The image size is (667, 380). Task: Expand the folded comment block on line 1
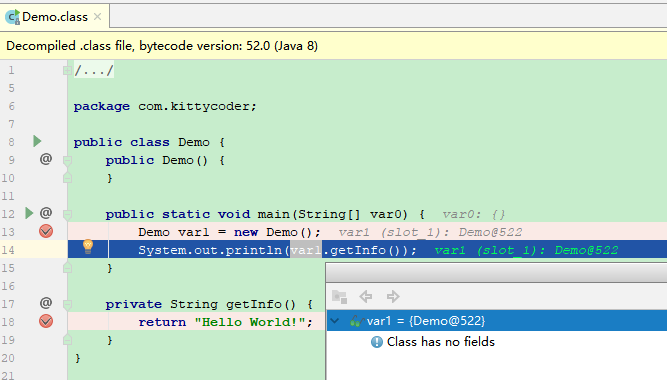coord(67,70)
